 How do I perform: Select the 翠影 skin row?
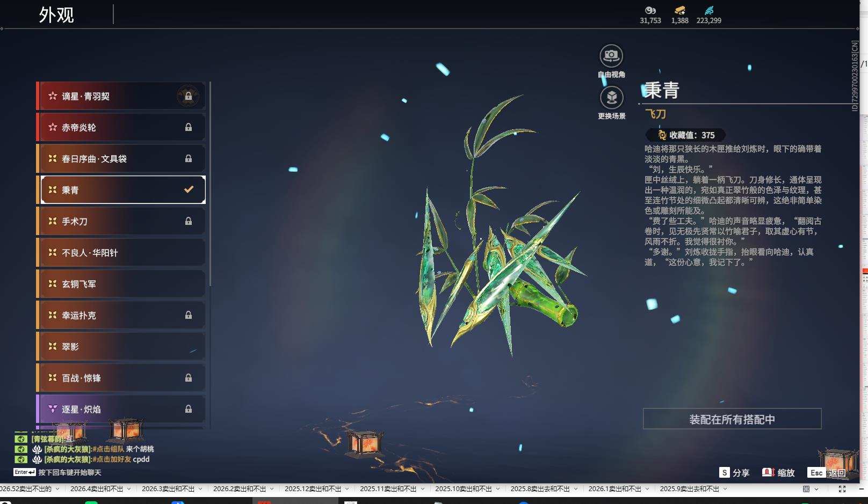(x=121, y=346)
